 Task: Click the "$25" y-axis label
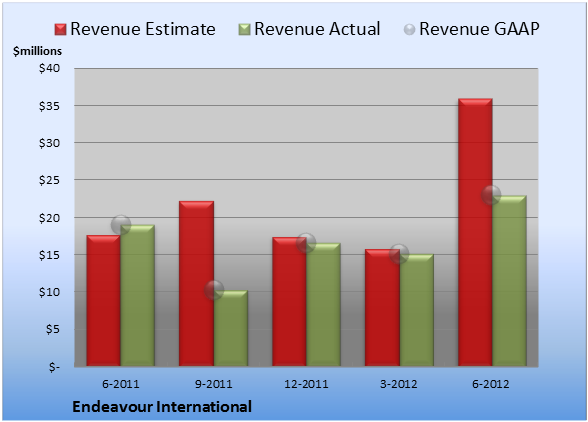[49, 180]
